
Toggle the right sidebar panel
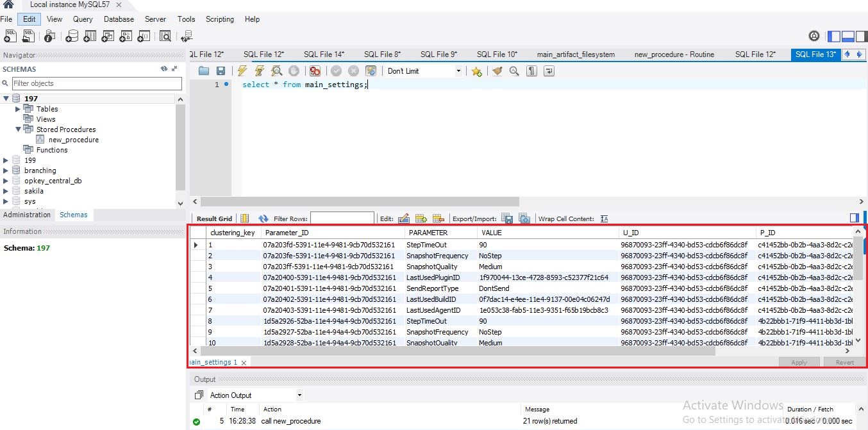[861, 37]
